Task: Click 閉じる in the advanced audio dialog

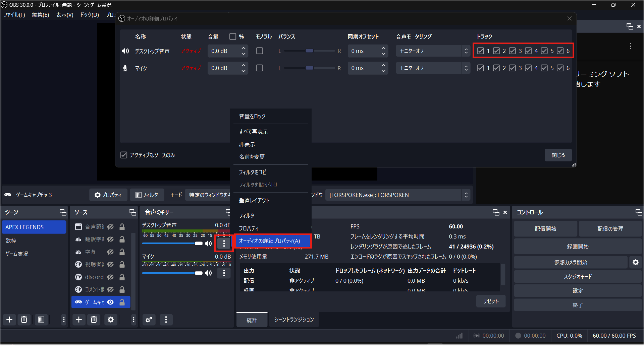Action: [558, 155]
